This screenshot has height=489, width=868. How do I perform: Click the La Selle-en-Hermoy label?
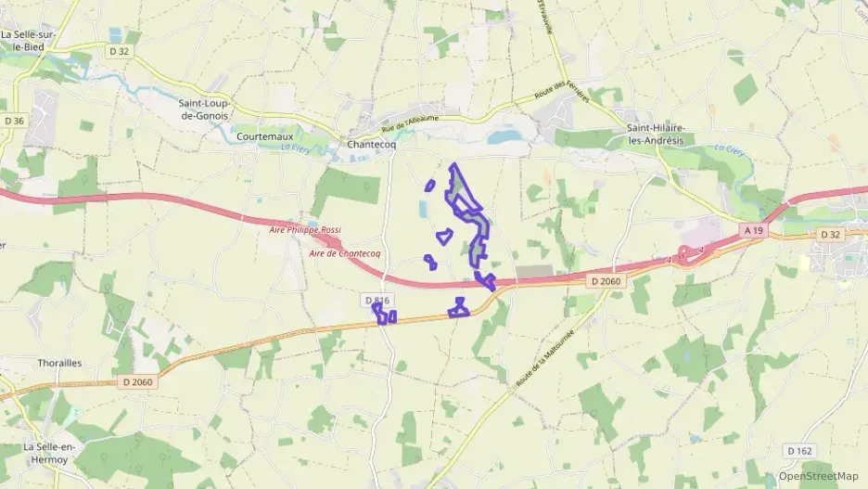(49, 453)
